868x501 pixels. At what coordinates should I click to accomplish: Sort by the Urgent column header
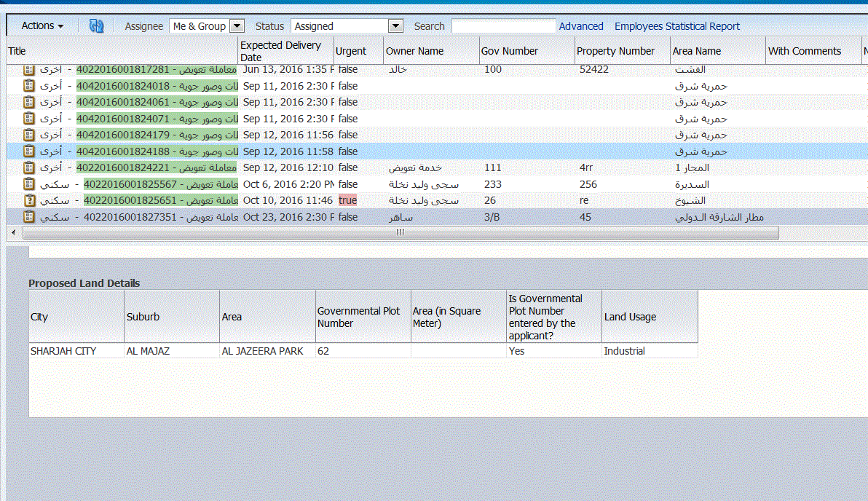[358, 51]
